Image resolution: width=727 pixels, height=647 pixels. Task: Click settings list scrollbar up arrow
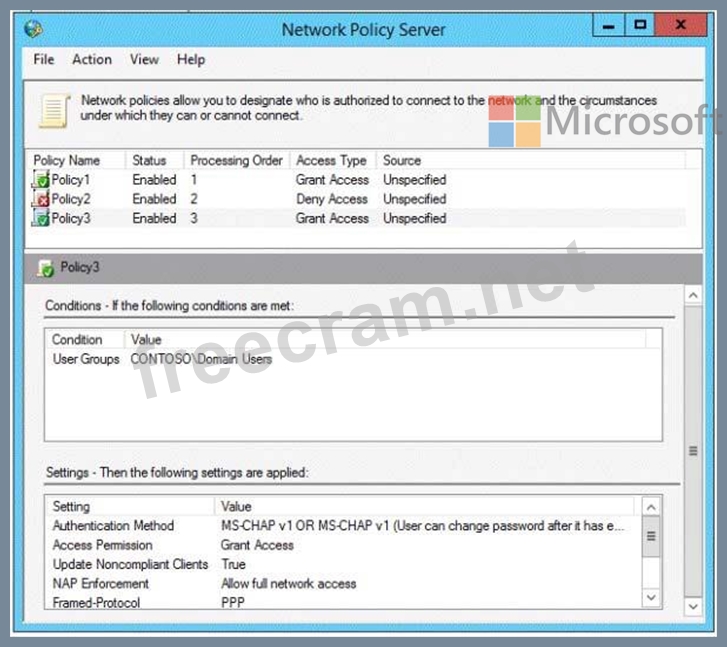click(x=651, y=507)
